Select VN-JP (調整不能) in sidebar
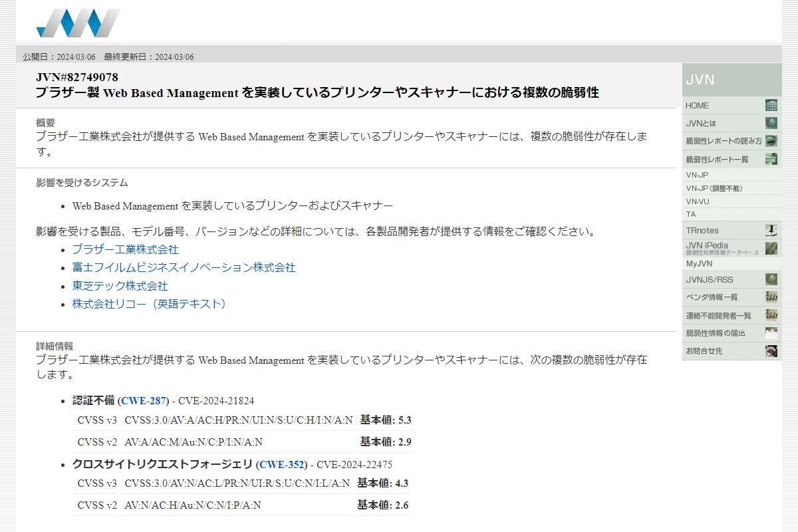798x532 pixels. tap(731, 188)
